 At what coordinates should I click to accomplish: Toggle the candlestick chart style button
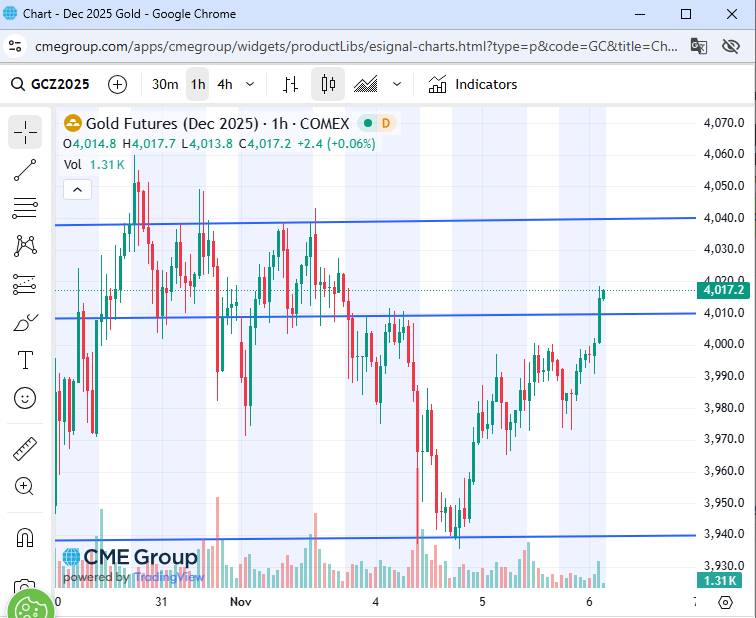pos(328,84)
